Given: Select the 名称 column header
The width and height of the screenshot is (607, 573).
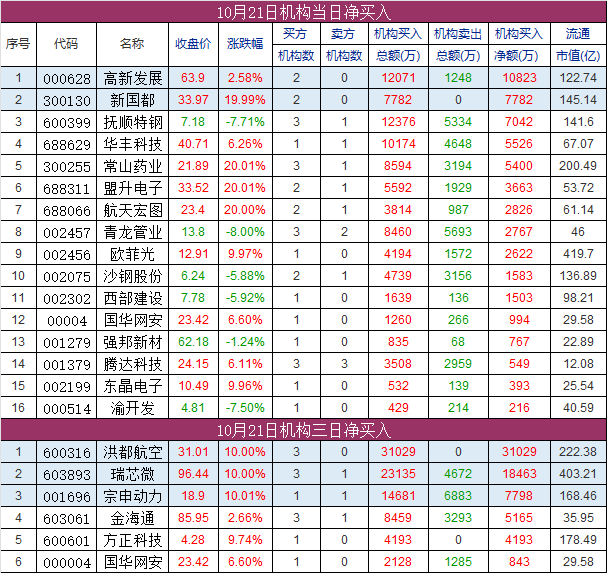Looking at the screenshot, I should 132,44.
